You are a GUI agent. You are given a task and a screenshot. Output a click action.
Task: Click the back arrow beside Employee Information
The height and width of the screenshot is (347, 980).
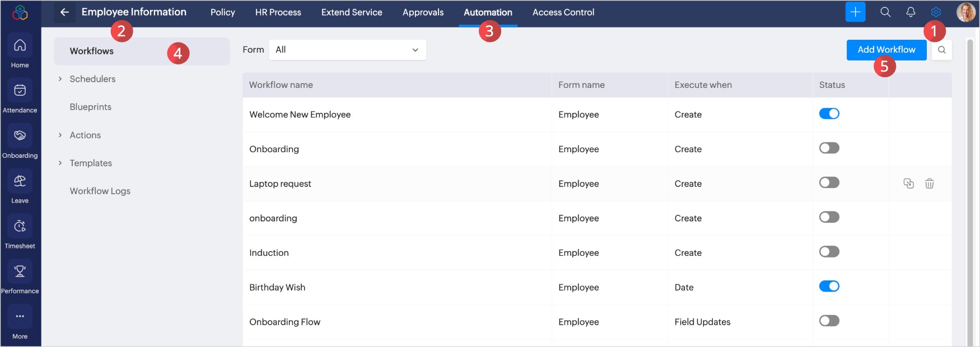coord(64,12)
